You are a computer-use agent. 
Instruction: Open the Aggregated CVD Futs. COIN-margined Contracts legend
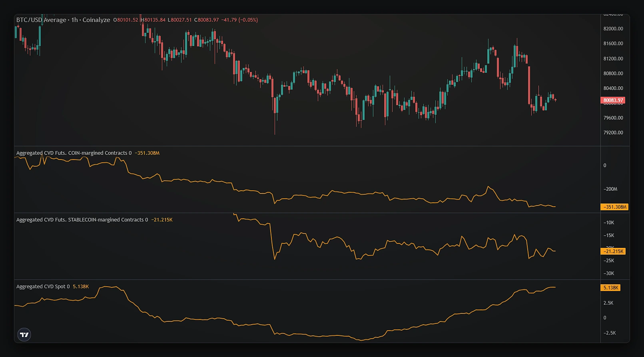pos(74,153)
